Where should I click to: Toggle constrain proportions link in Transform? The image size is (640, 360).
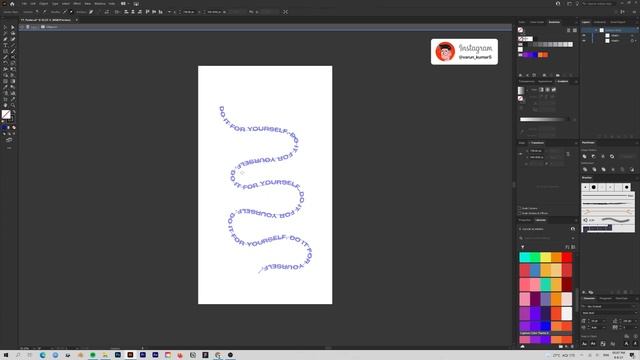[568, 154]
